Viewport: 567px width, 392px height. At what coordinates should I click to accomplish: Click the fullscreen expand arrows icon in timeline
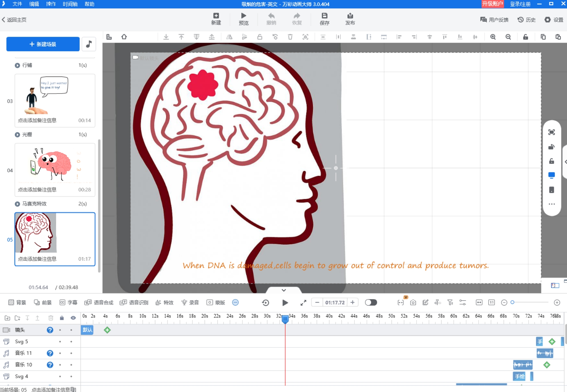coord(303,303)
